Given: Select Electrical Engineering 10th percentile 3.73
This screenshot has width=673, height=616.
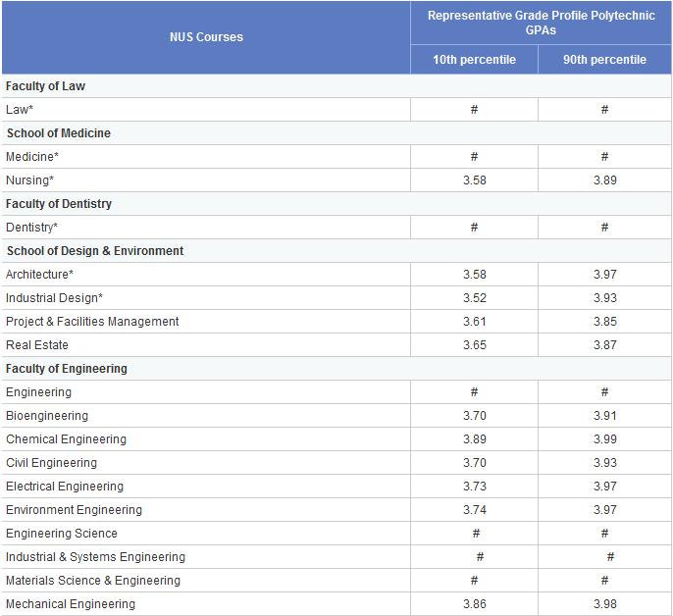Looking at the screenshot, I should click(474, 487).
